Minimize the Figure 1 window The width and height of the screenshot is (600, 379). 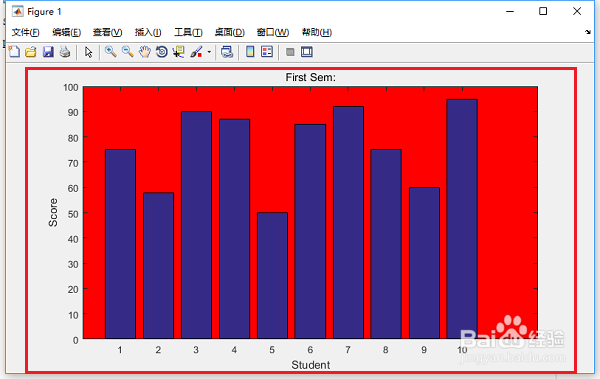(x=510, y=11)
